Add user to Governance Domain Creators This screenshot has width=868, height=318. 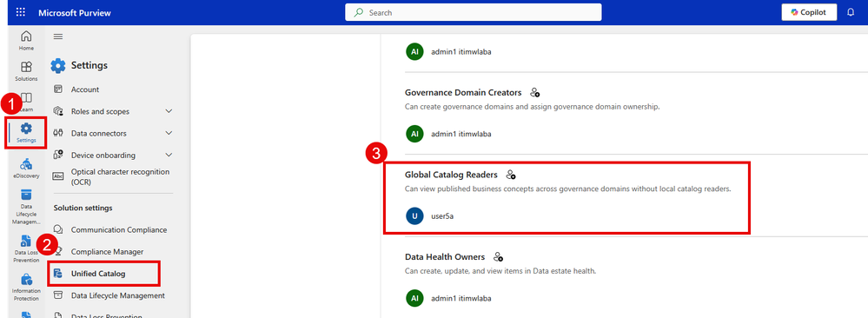coord(534,92)
